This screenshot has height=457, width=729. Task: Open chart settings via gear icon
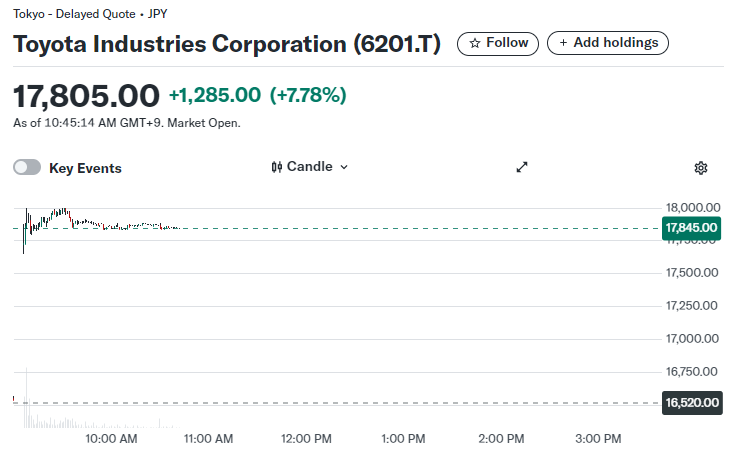[700, 168]
